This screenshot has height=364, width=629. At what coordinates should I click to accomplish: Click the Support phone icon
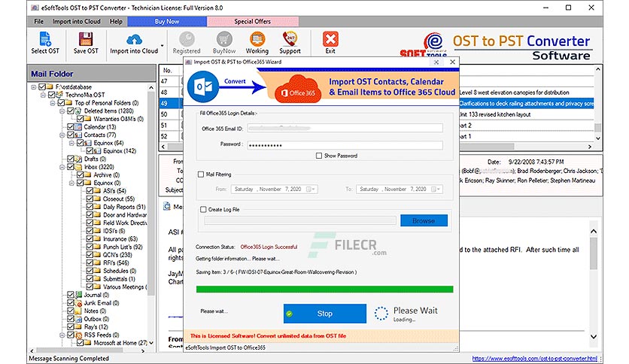(290, 39)
